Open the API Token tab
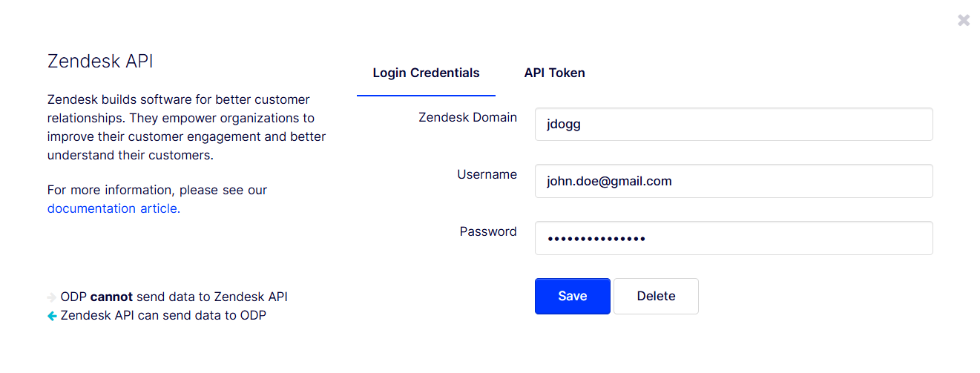This screenshot has width=980, height=373. click(554, 73)
